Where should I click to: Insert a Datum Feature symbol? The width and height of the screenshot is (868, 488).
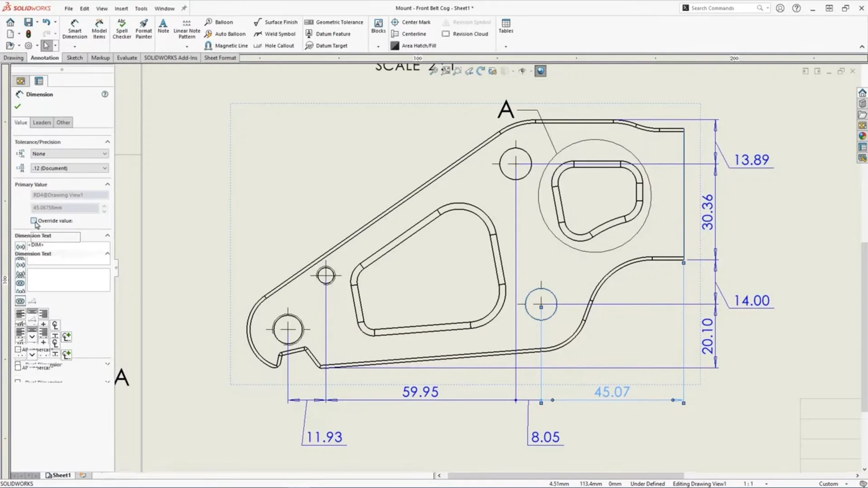click(x=328, y=34)
